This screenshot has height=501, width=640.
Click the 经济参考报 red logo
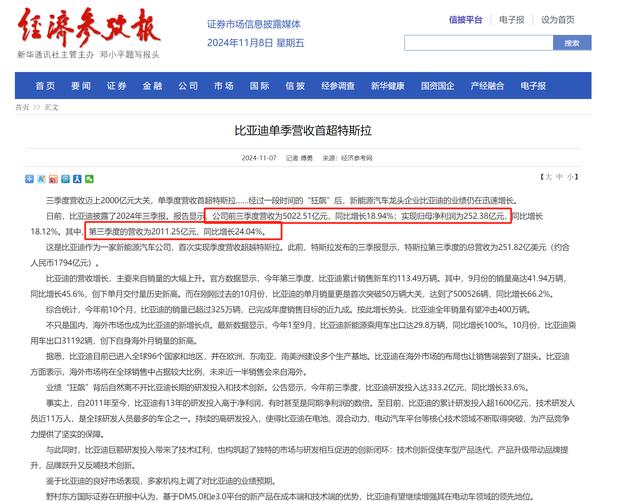click(x=89, y=27)
